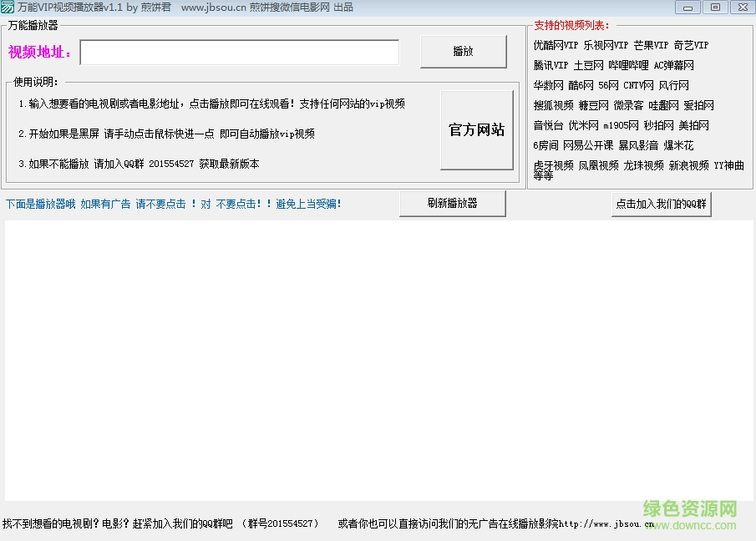Click 点击加入我们的QQ群 to join the QQ group
Image resolution: width=756 pixels, height=541 pixels.
click(x=661, y=205)
